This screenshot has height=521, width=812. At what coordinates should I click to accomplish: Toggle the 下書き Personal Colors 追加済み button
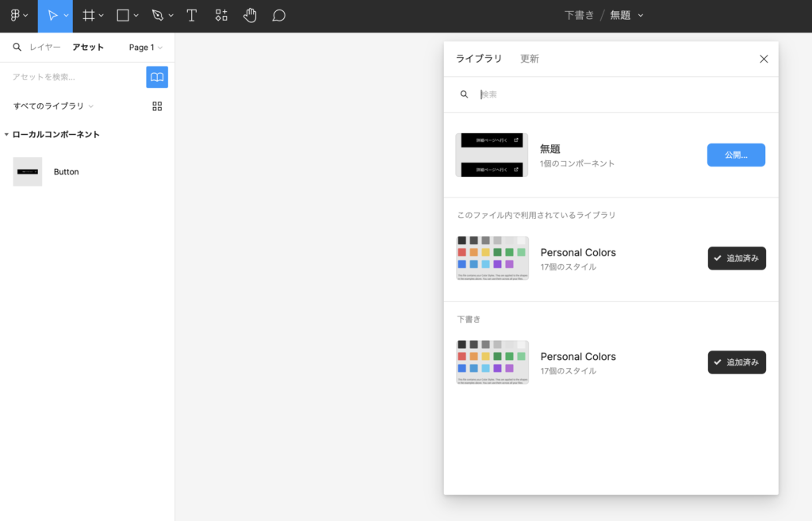point(736,362)
